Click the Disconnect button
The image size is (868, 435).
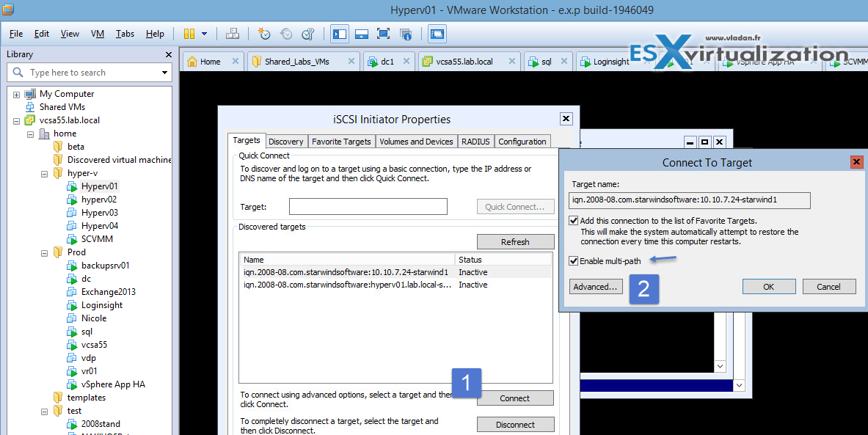[515, 425]
